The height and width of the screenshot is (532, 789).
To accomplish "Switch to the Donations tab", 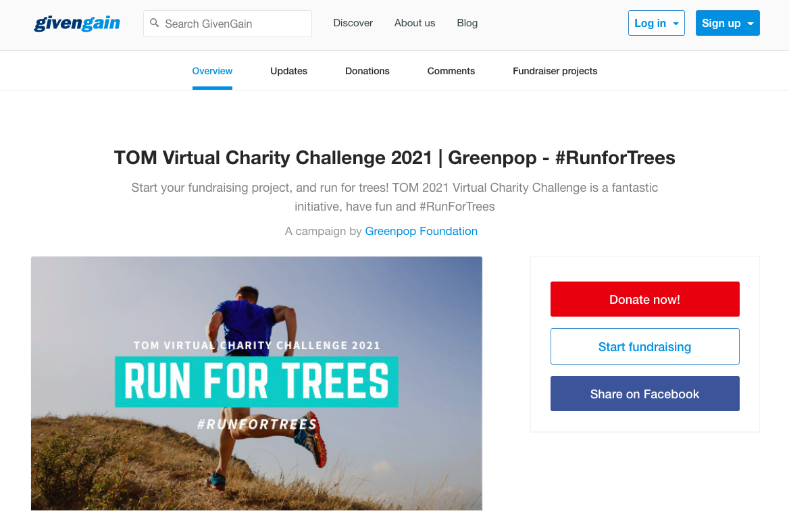I will pos(367,72).
